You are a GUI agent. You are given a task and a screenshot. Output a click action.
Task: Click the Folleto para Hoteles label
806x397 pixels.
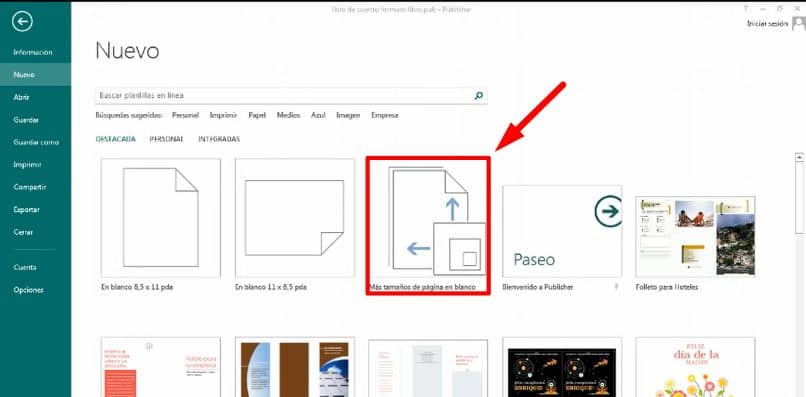pos(667,287)
